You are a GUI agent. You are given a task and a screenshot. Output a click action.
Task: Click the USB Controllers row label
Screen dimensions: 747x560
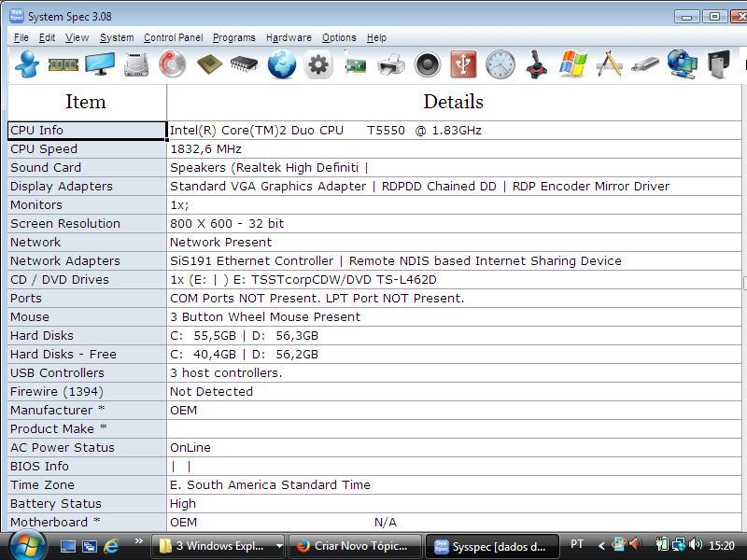(87, 372)
